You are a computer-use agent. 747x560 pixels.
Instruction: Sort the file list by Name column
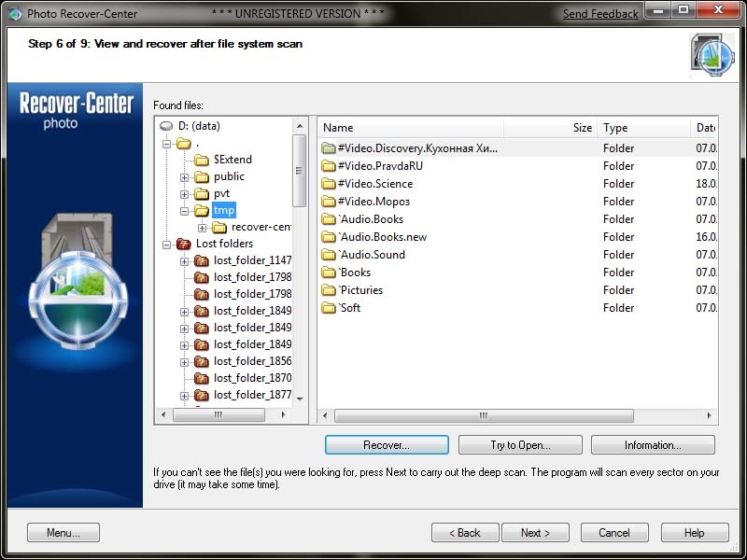411,128
